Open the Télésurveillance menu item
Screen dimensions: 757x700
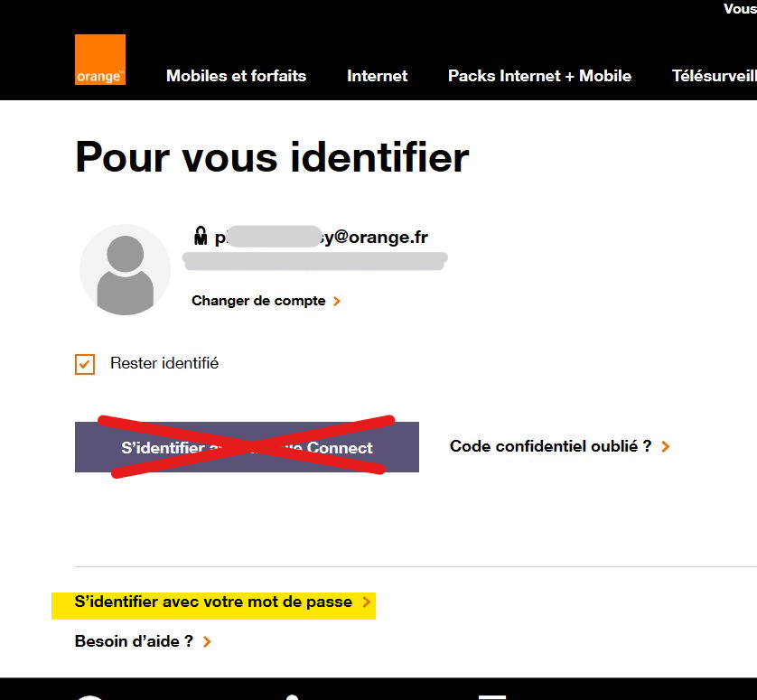(714, 76)
